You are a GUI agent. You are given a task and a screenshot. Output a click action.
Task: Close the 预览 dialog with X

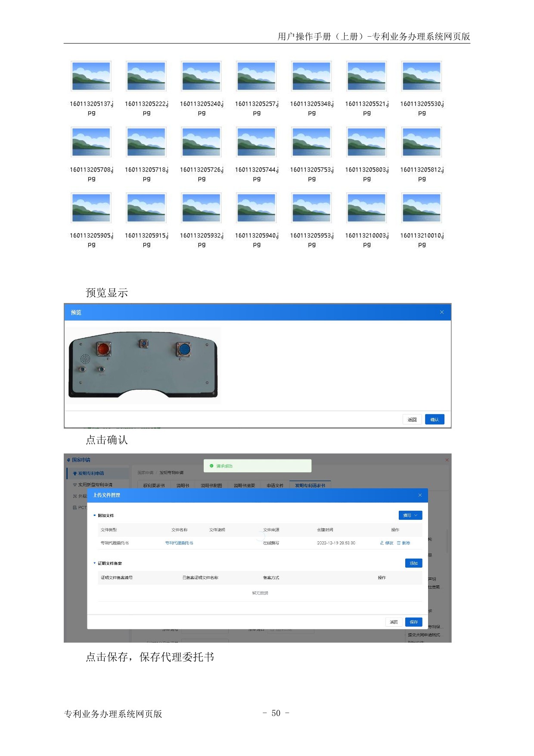pos(441,312)
